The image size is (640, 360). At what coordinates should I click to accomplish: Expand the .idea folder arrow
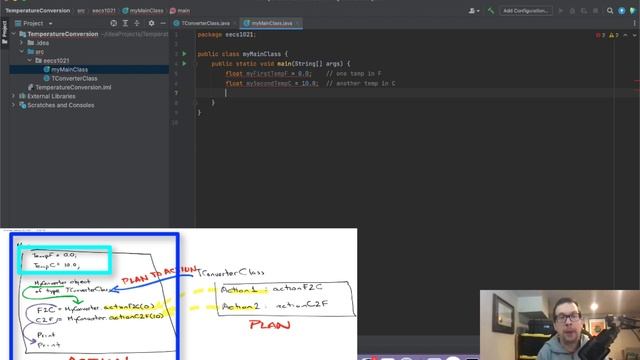point(21,43)
